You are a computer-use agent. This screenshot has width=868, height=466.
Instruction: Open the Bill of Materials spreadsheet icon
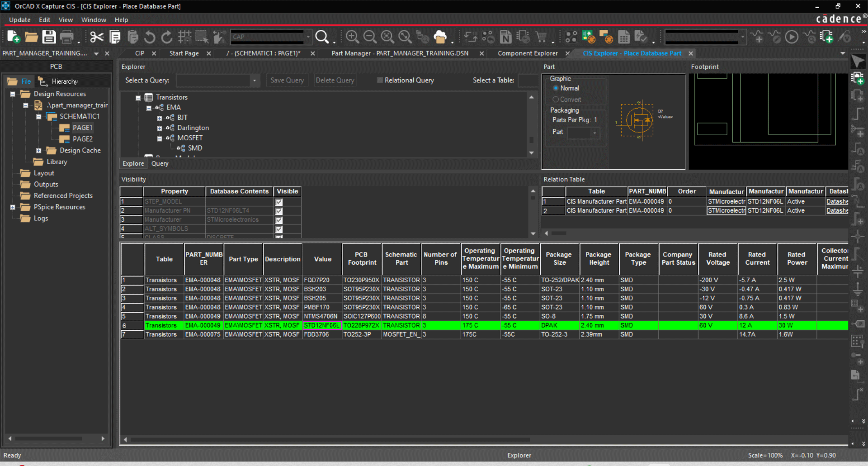coord(625,37)
